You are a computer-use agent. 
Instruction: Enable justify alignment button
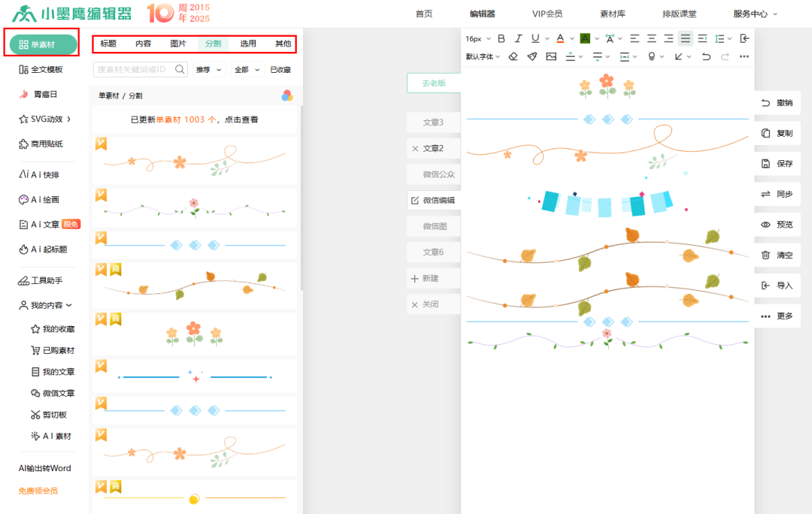tap(685, 38)
